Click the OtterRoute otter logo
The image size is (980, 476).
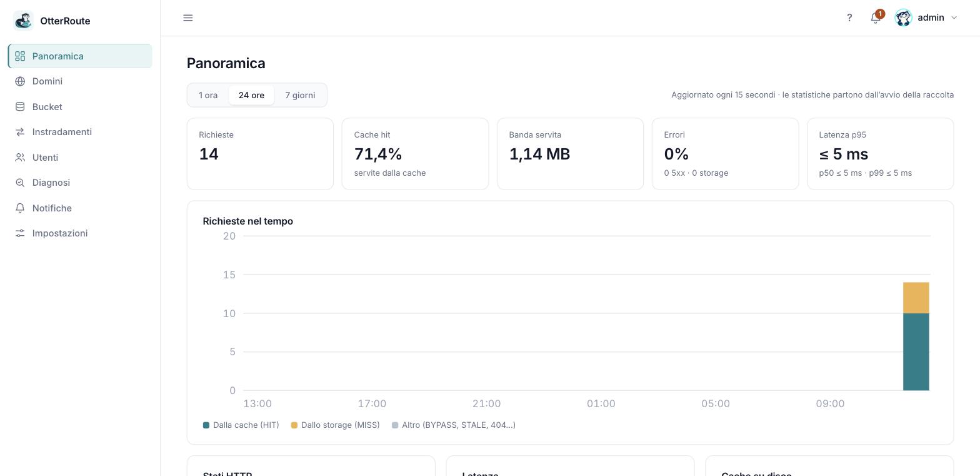coord(23,21)
